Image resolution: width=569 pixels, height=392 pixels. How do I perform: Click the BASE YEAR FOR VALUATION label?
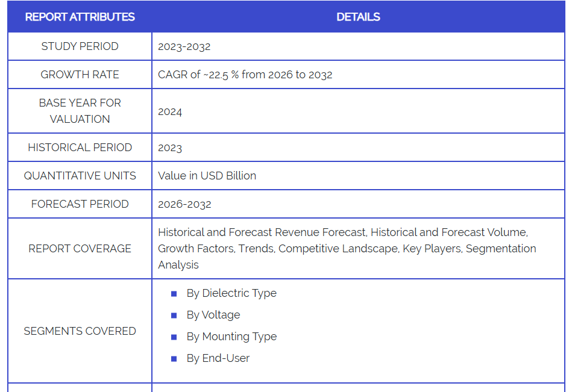tap(80, 111)
